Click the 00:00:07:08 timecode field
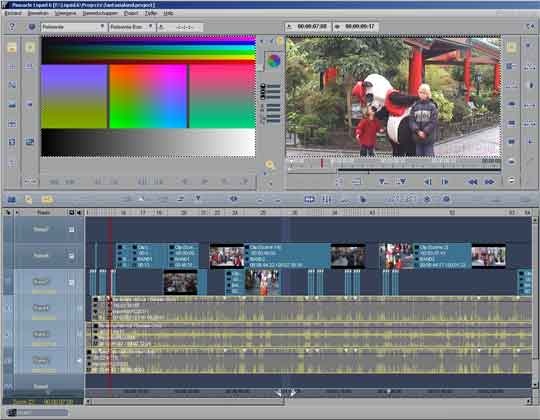 309,27
